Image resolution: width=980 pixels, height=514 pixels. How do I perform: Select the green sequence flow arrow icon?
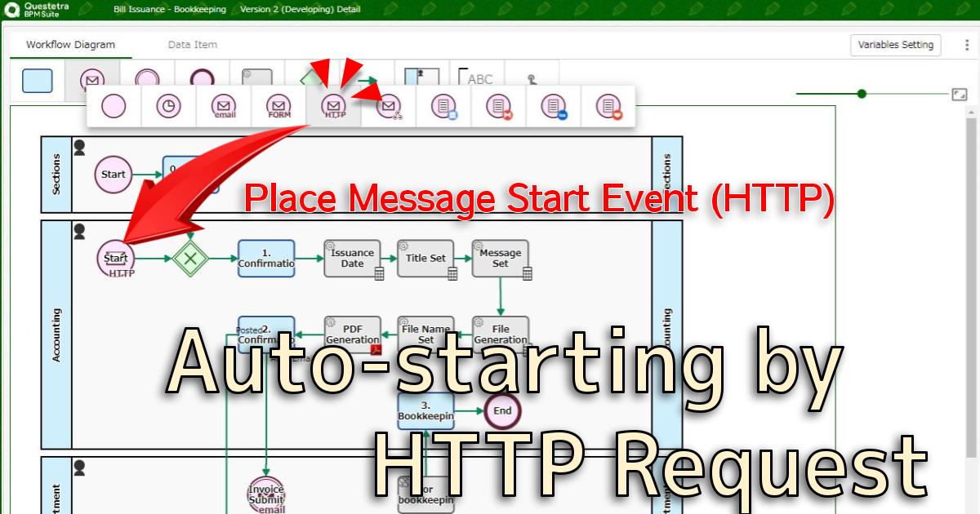pos(367,78)
